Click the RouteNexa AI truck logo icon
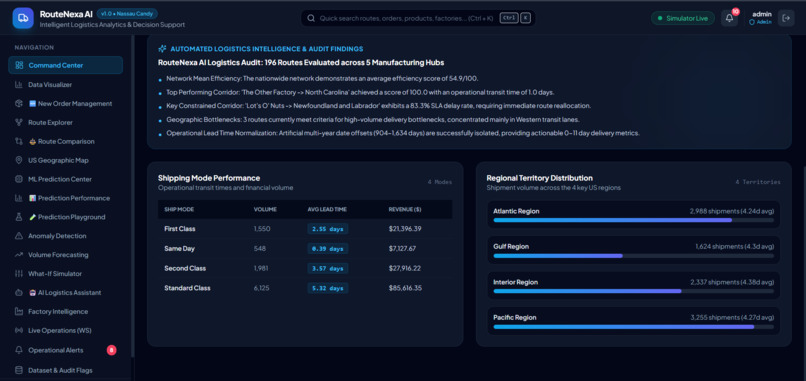Viewport: 806px width, 381px height. pos(23,18)
